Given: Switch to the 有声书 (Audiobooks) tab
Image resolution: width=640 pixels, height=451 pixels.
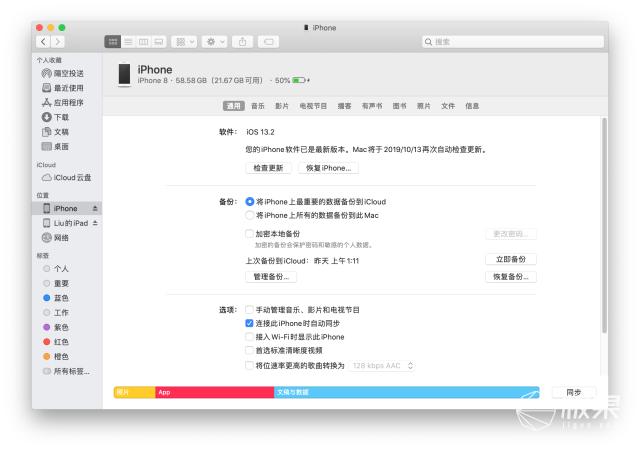Looking at the screenshot, I should pos(372,106).
